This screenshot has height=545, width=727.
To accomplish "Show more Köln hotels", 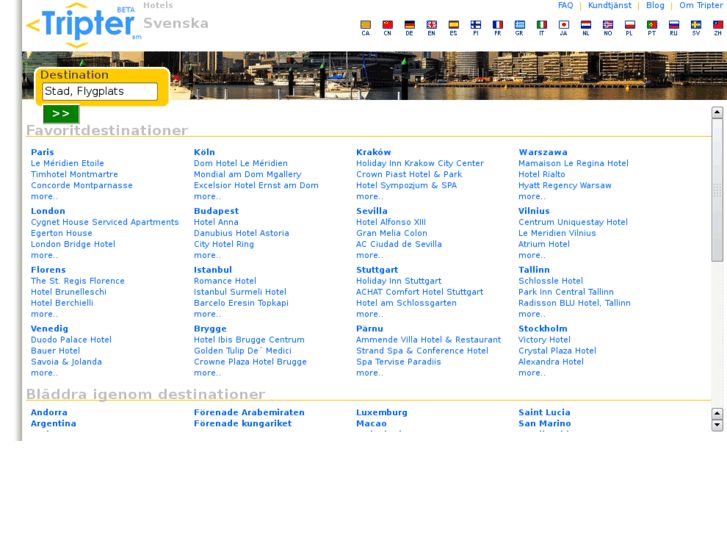I will click(x=207, y=197).
